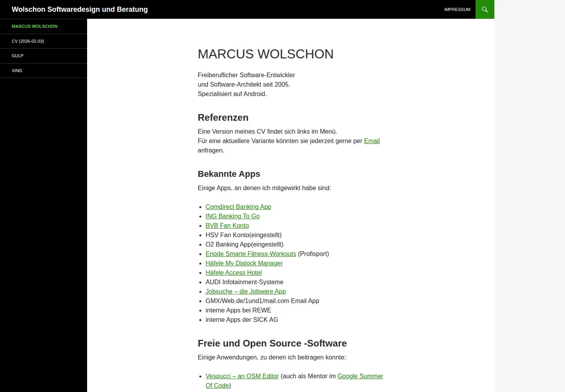Go to the Wolschon Softwaredesign und Beratung site title
The height and width of the screenshot is (392, 565).
click(80, 9)
